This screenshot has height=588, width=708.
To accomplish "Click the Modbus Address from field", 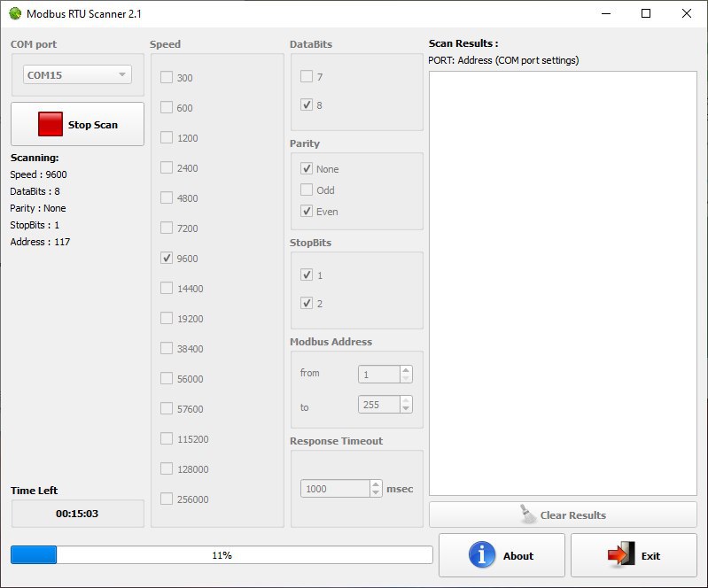I will pos(379,374).
